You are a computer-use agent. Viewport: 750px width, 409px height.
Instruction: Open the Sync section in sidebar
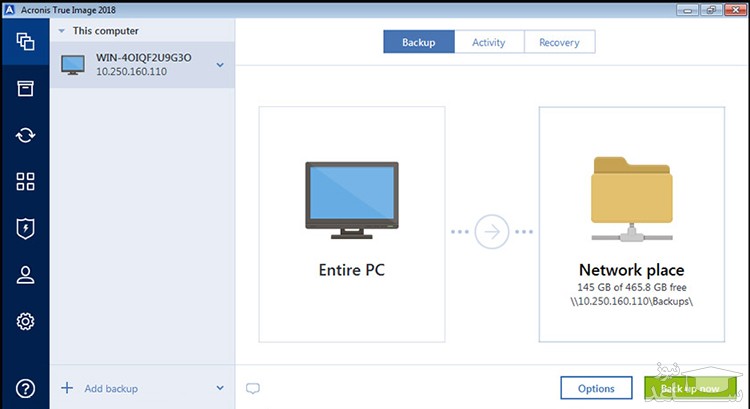pos(25,135)
